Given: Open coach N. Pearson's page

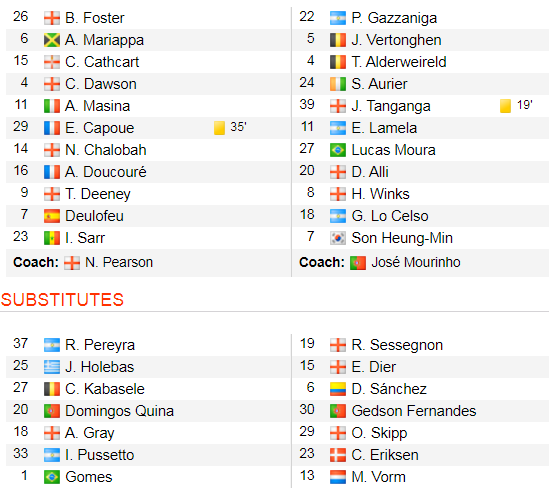Looking at the screenshot, I should (x=119, y=262).
